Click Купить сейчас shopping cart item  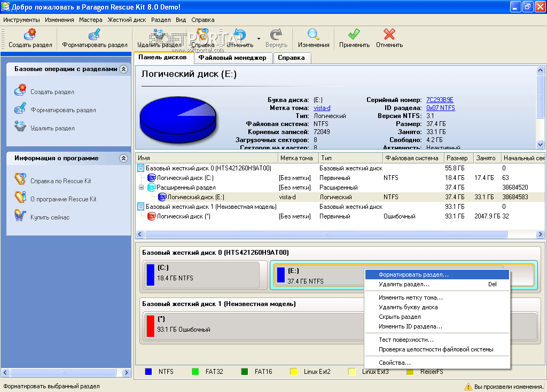[50, 217]
